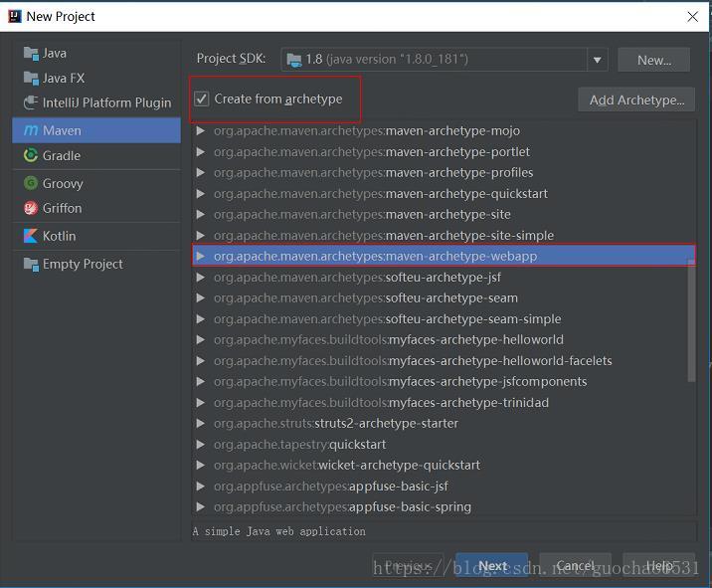Screen dimensions: 712x588
Task: Click the Griffon icon
Action: [x=31, y=208]
